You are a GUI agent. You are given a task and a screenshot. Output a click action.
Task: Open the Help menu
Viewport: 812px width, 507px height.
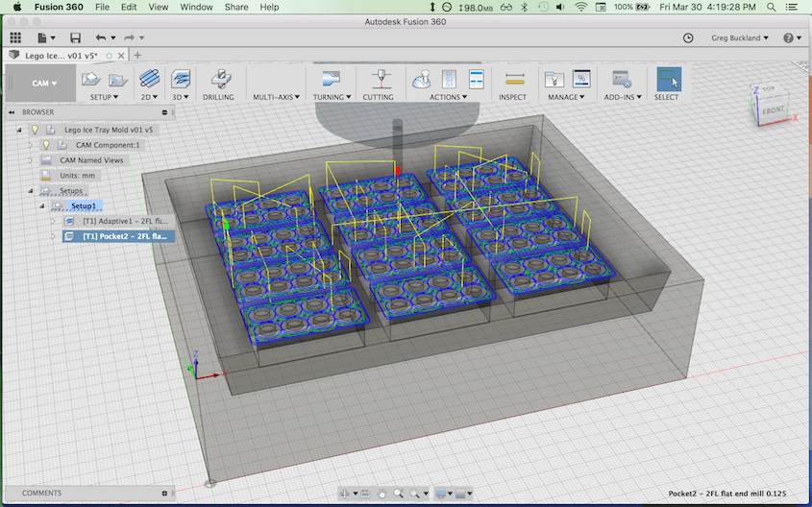click(269, 7)
